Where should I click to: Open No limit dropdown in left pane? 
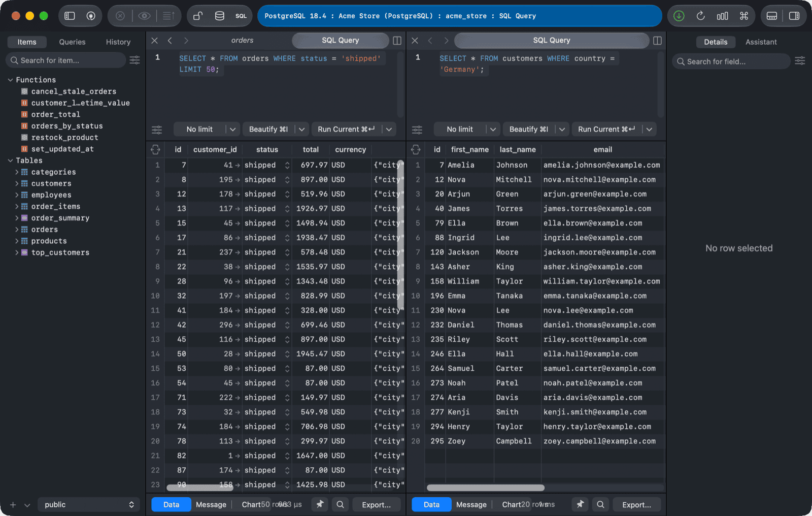pos(232,130)
